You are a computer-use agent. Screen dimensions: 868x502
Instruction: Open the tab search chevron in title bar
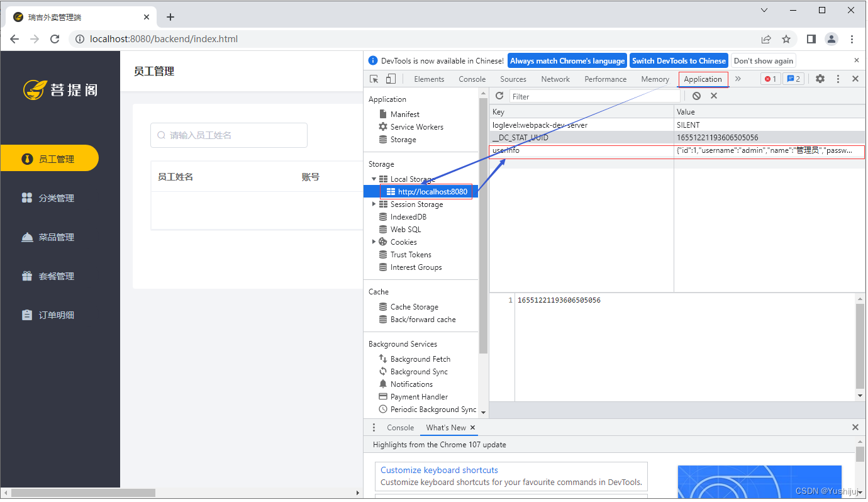coord(764,10)
